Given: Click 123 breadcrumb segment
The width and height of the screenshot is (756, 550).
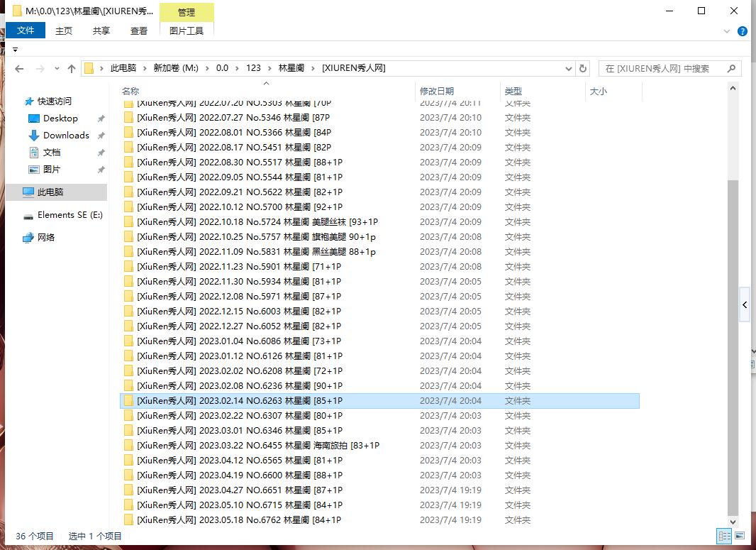Looking at the screenshot, I should 254,68.
